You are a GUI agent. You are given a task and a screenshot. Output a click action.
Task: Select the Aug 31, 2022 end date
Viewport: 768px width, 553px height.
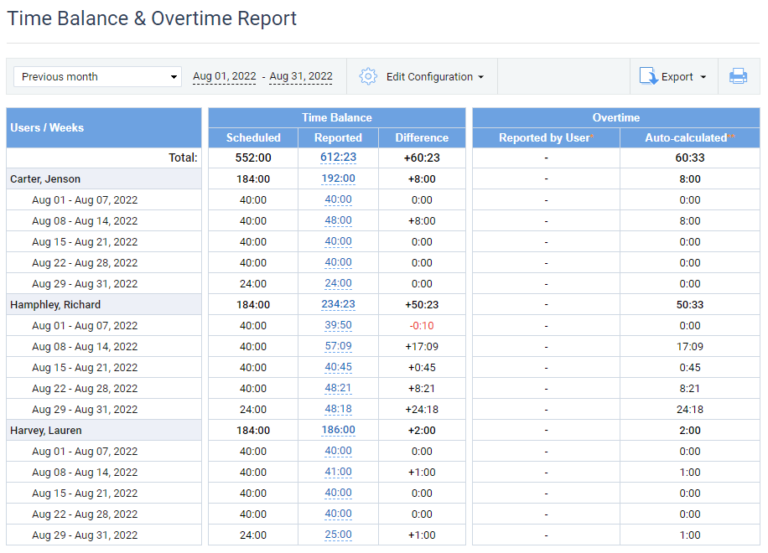coord(301,77)
